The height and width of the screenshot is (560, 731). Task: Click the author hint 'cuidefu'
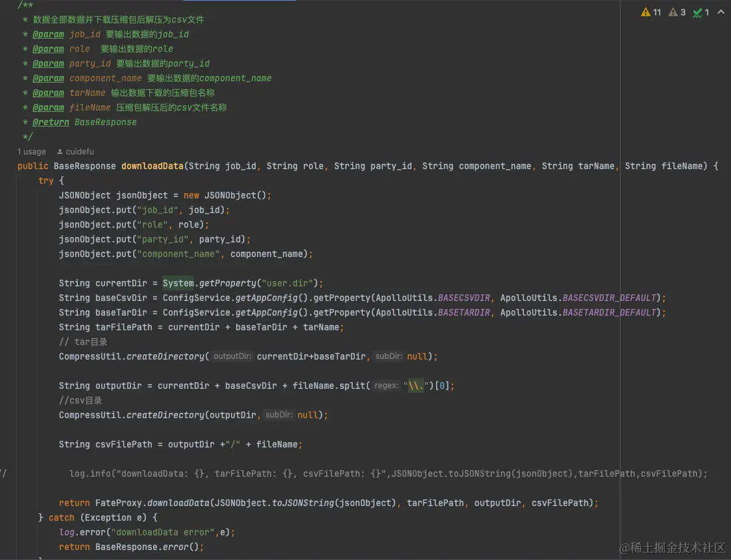pos(75,152)
